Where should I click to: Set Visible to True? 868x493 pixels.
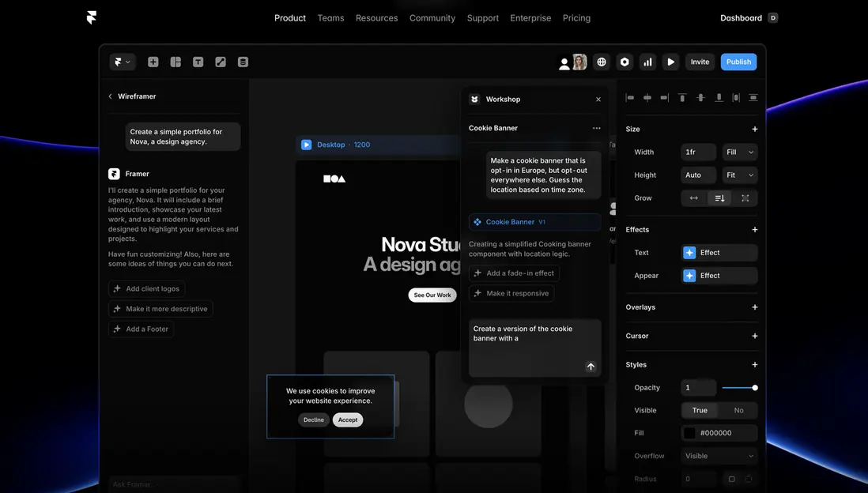click(x=700, y=411)
